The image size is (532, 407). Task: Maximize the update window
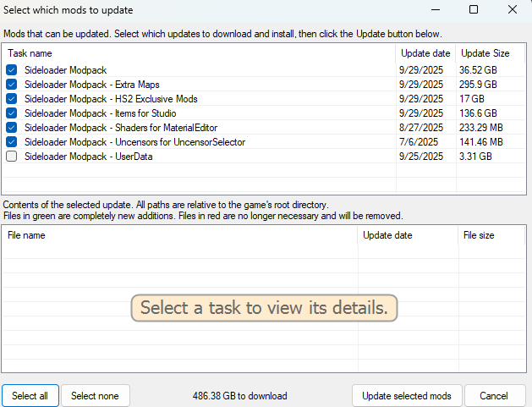pos(474,9)
